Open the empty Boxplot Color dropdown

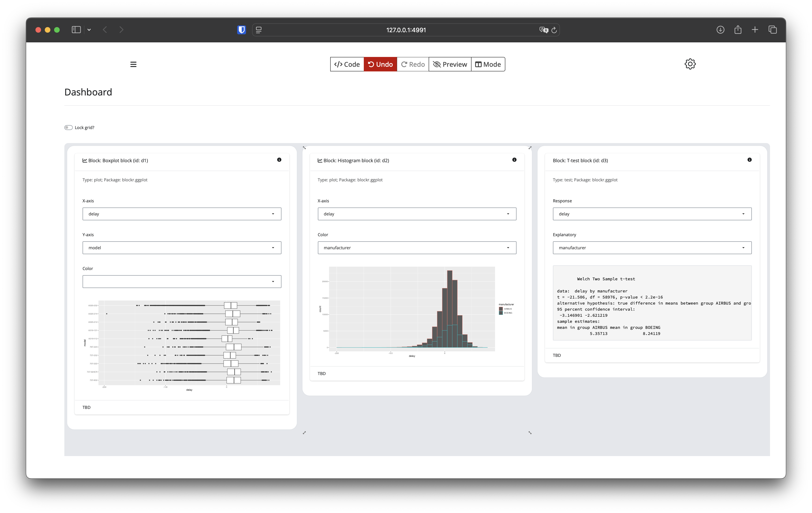pos(181,281)
